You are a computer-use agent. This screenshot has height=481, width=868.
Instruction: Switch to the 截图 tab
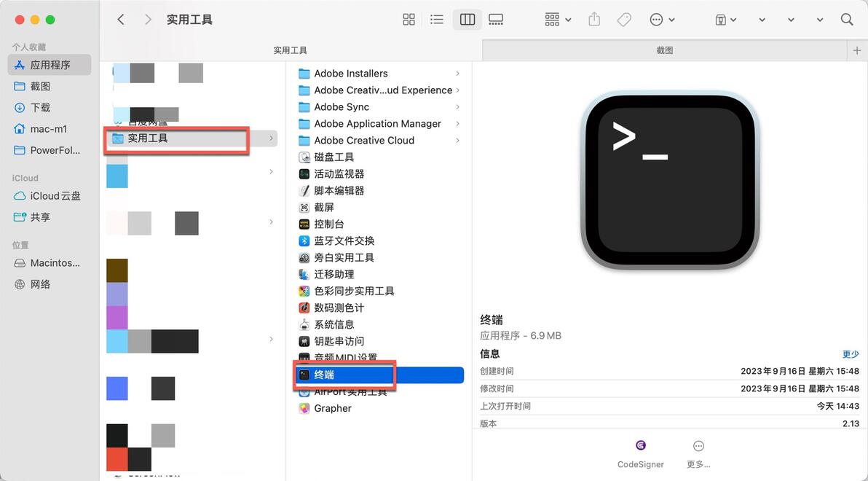664,50
